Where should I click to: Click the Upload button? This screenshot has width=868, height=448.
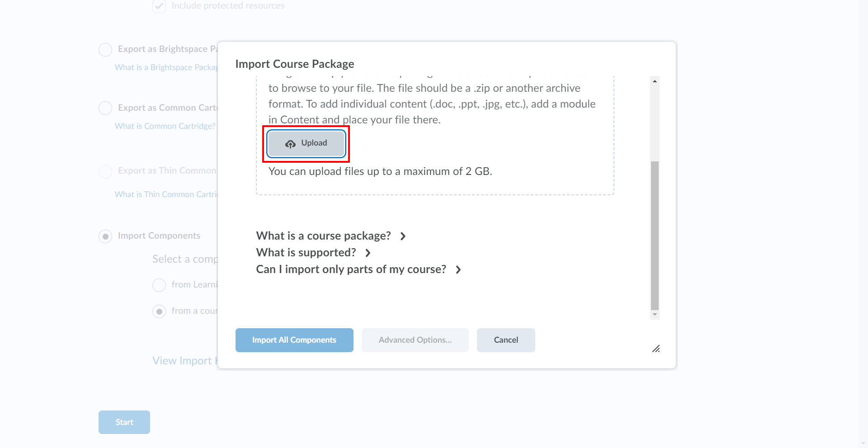(306, 143)
